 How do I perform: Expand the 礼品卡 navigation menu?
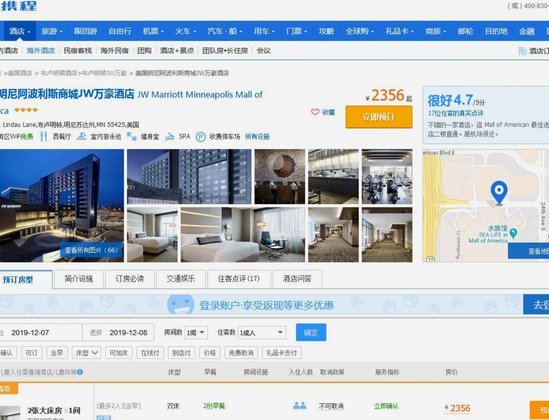(x=399, y=31)
